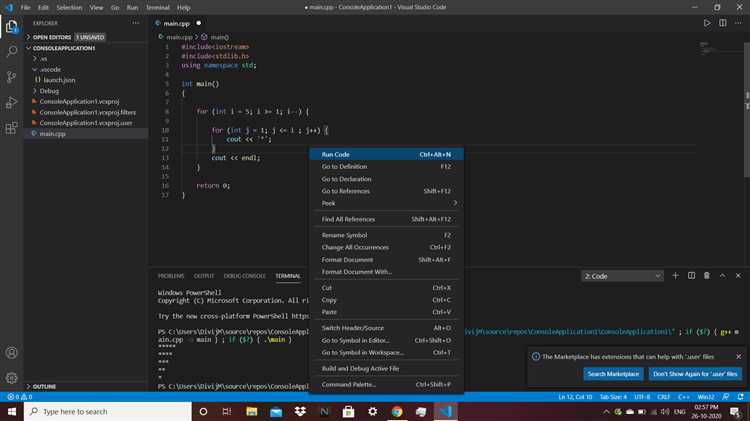Click the feedback icon in status bar
The width and height of the screenshot is (750, 421).
tap(726, 397)
